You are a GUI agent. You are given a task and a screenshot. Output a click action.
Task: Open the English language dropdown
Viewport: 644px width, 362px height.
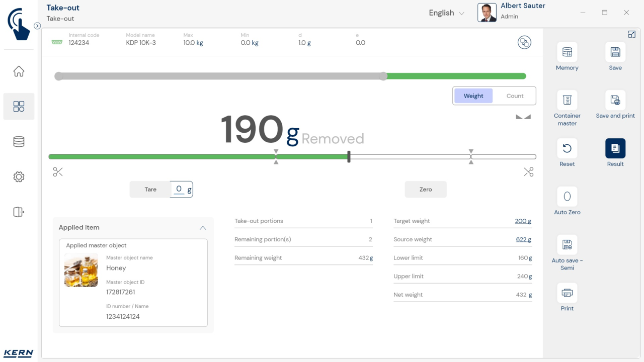tap(446, 13)
